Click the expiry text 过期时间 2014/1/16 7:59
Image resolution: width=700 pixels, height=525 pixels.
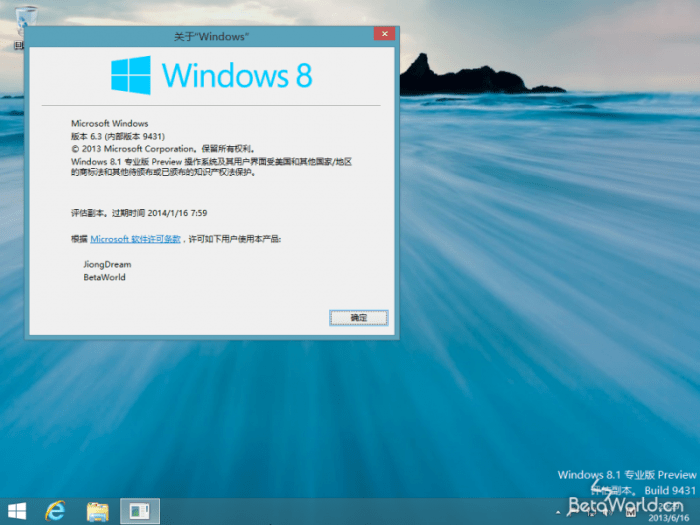point(159,213)
